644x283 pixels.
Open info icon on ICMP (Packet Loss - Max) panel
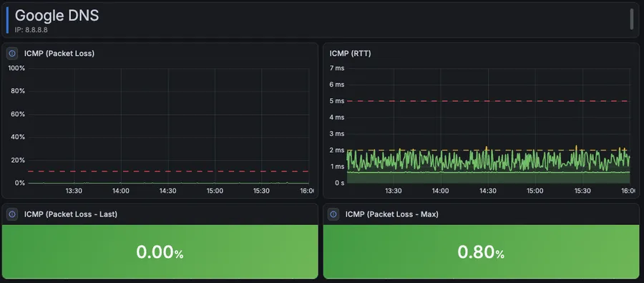(x=333, y=214)
